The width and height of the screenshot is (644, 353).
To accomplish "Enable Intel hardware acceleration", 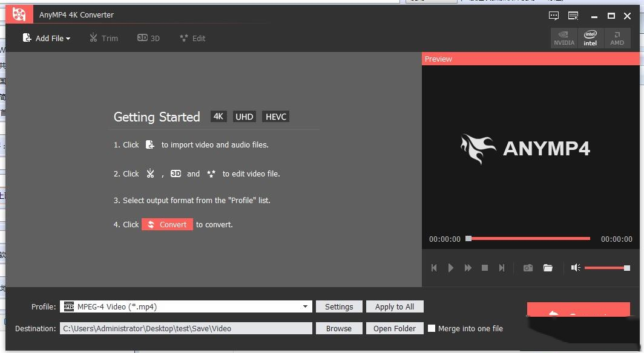I will 590,38.
